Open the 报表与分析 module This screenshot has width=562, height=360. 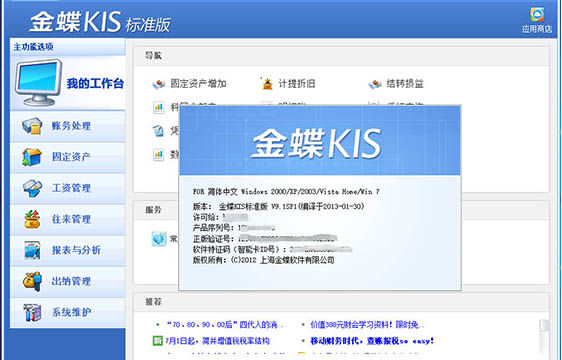pyautogui.click(x=67, y=250)
